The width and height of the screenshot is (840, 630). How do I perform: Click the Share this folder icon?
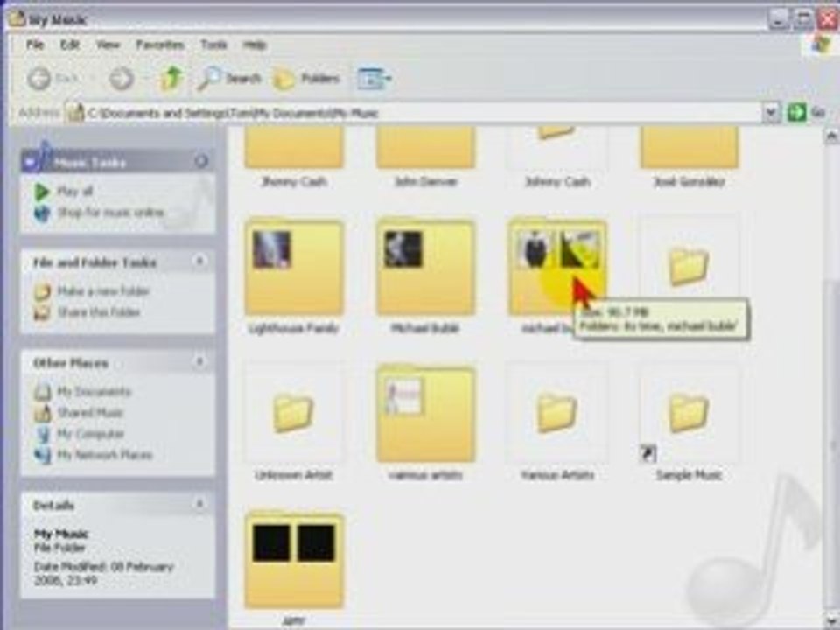point(42,312)
